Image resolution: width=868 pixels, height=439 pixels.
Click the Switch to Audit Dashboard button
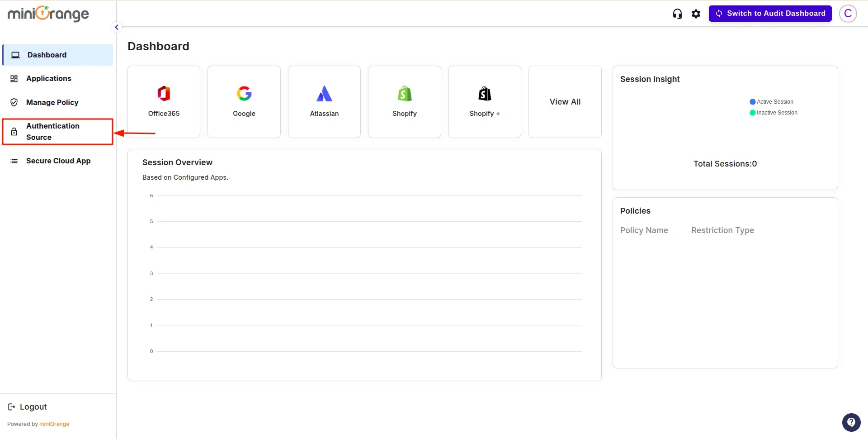[770, 13]
